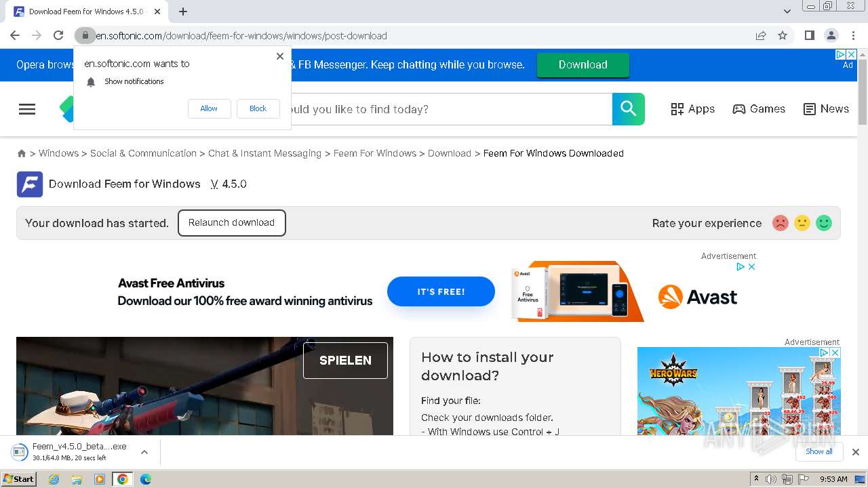Click the clock showing 9:53 AM
Viewport: 868px width, 488px height.
click(x=833, y=479)
